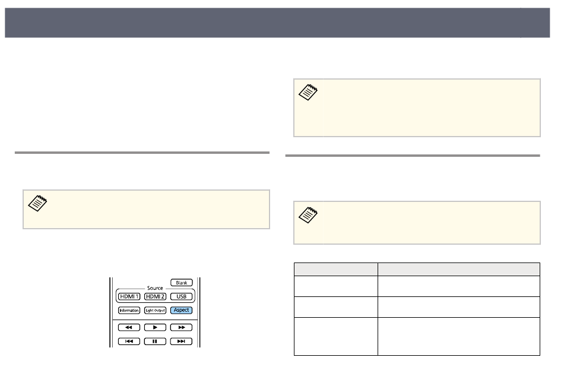Click the rewind icon on the remote
The width and height of the screenshot is (564, 392).
click(129, 328)
